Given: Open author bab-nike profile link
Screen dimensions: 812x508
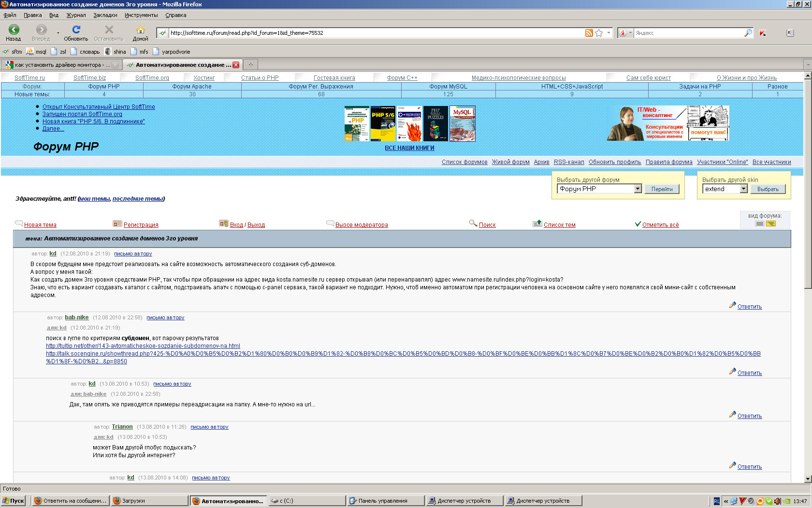Looking at the screenshot, I should point(77,317).
